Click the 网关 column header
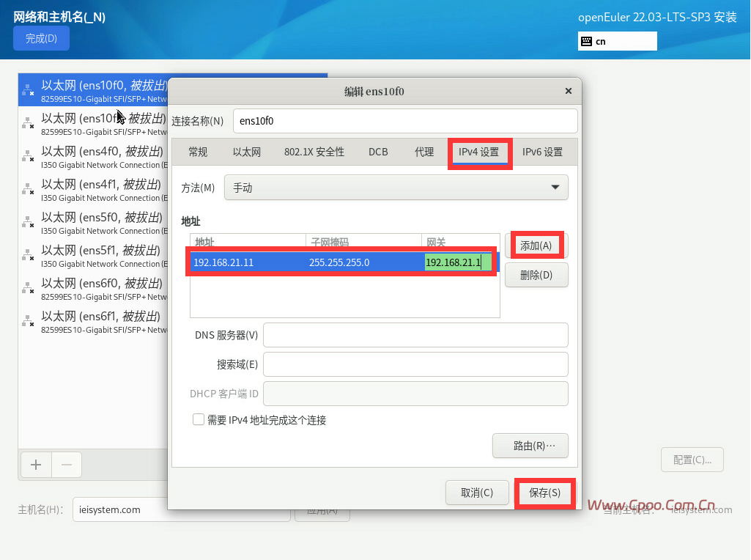Screen dimensions: 751x560 461,241
